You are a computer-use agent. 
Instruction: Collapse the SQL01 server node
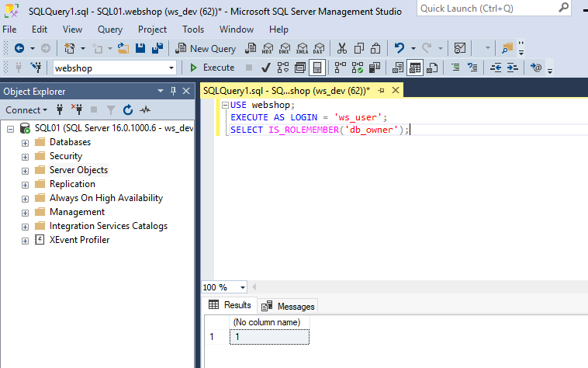coord(11,129)
